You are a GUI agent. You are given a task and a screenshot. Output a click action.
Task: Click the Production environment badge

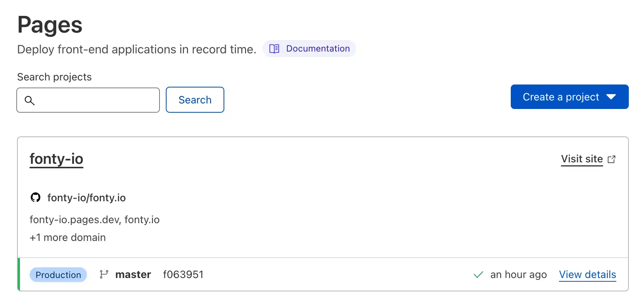pos(58,275)
